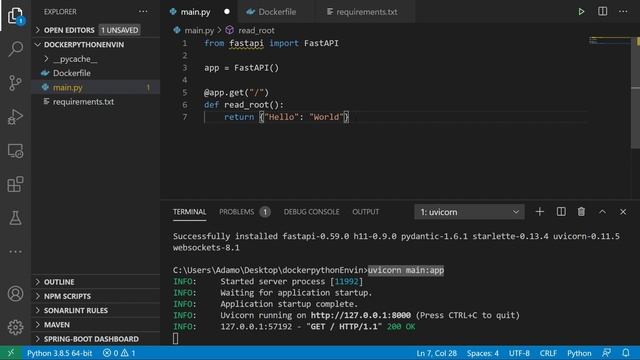Select the PROBLEMS panel tab
Screen dimensions: 640x360
tap(244, 212)
